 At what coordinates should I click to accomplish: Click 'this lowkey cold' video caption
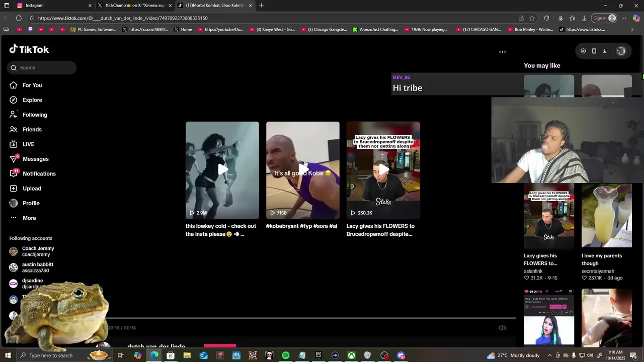tap(221, 230)
